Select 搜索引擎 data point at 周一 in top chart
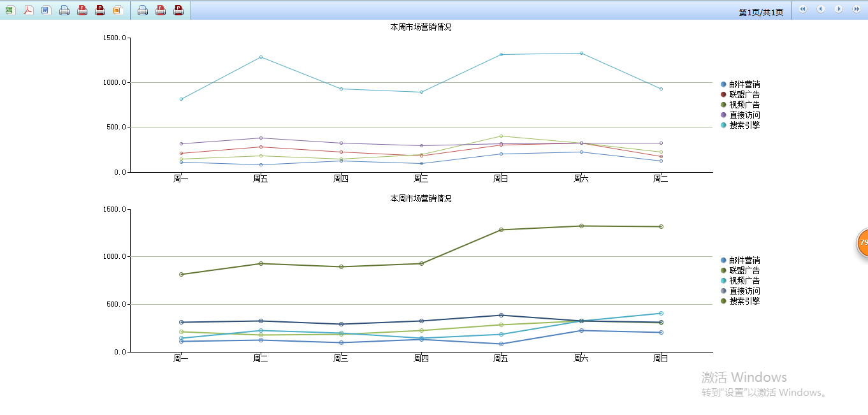Image resolution: width=868 pixels, height=415 pixels. coord(181,99)
